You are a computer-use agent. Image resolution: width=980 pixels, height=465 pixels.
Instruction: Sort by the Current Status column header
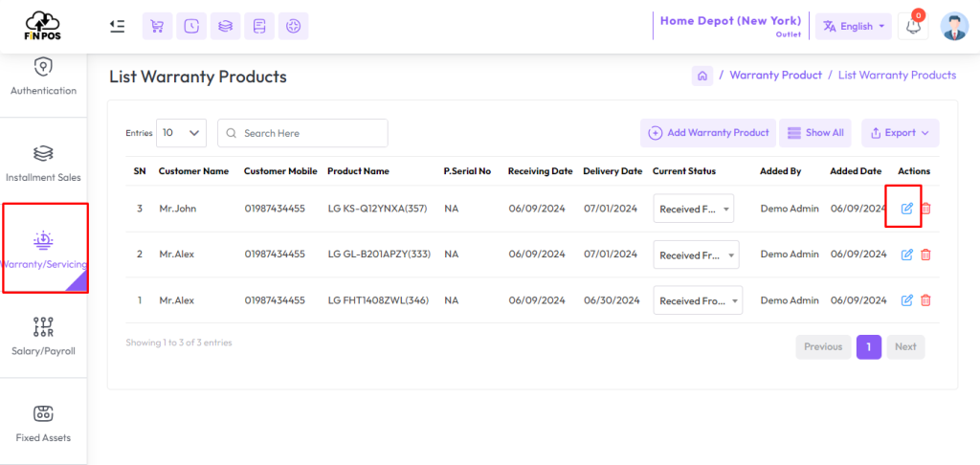coord(684,171)
